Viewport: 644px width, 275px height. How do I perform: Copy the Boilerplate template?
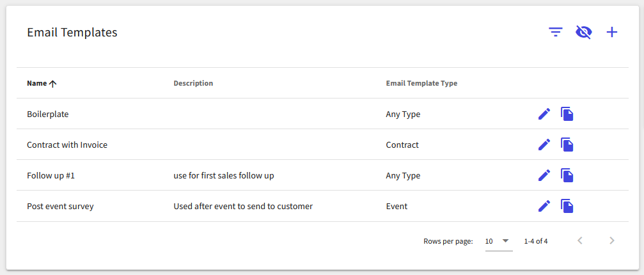(x=567, y=114)
